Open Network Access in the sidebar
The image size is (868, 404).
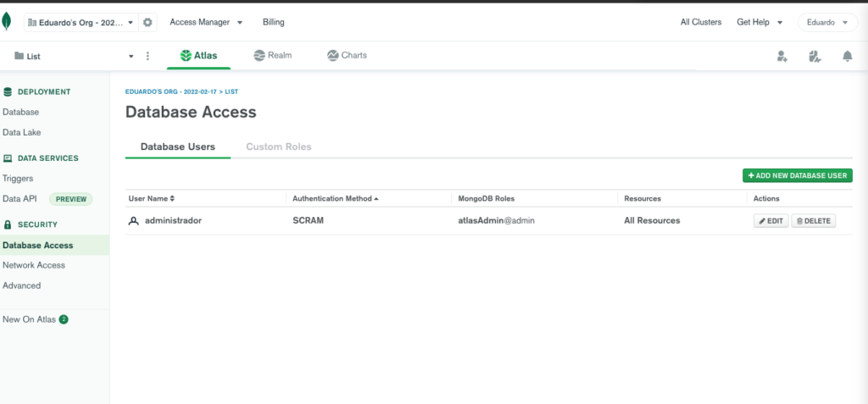[x=34, y=265]
